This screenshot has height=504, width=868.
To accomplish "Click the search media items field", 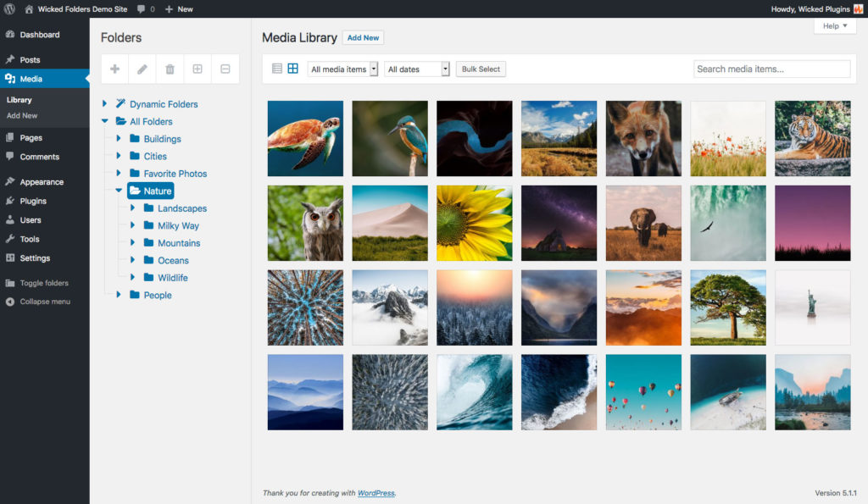I will [771, 69].
